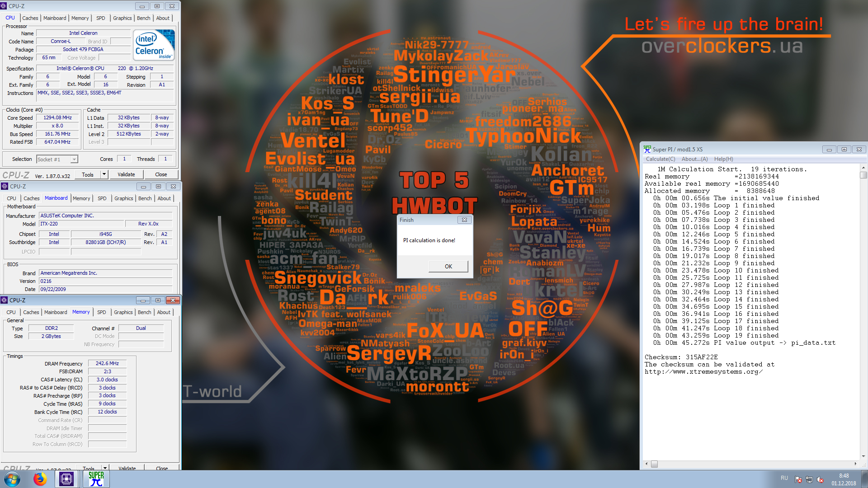The height and width of the screenshot is (488, 868).
Task: Click Validate in the top CPU-Z window
Action: [x=126, y=174]
